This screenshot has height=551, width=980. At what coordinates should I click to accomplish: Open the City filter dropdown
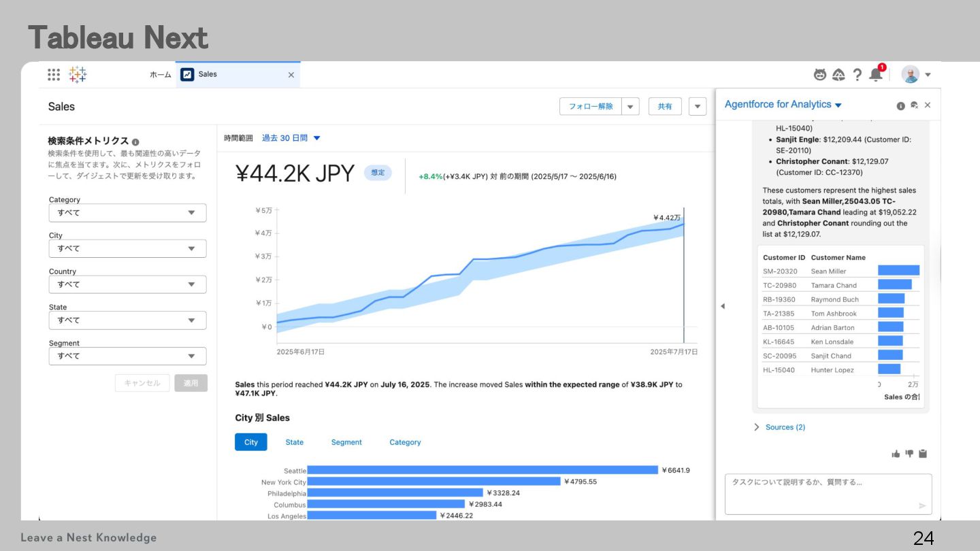[x=127, y=249]
